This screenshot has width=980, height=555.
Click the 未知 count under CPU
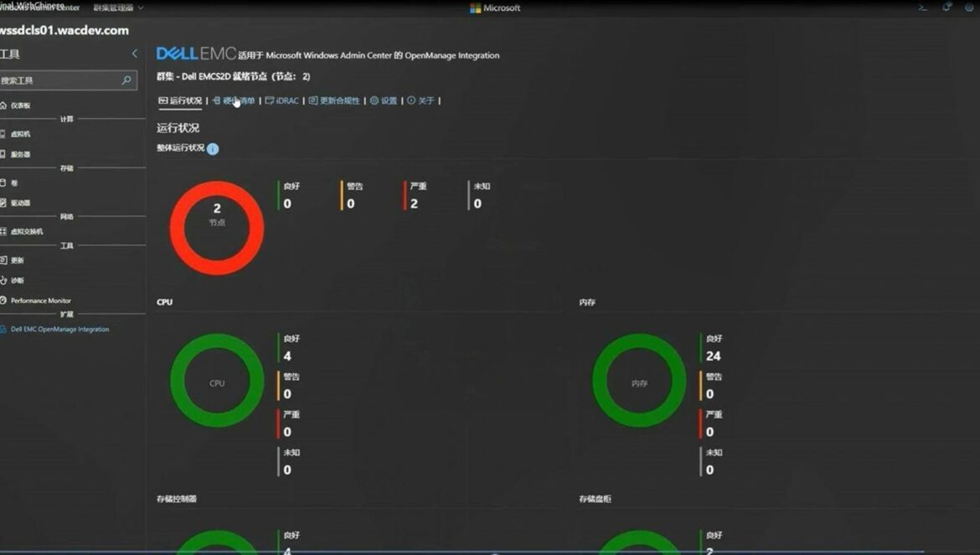click(287, 470)
